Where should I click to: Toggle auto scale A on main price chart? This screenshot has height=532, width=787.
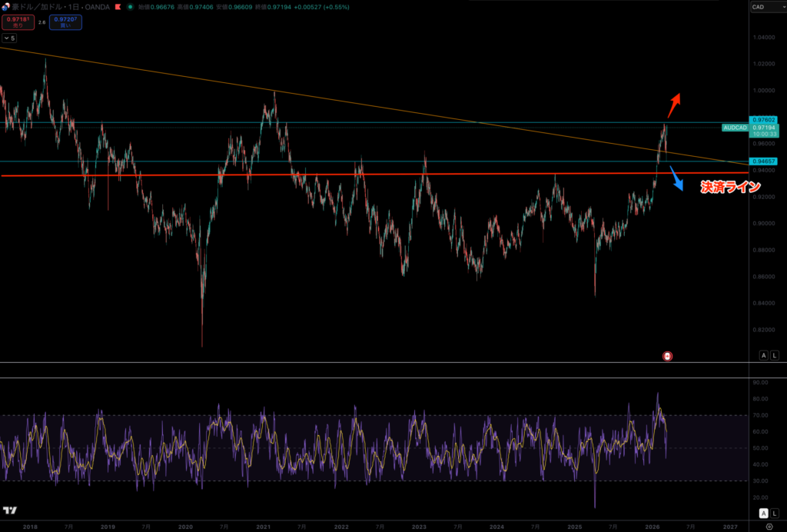pyautogui.click(x=763, y=355)
